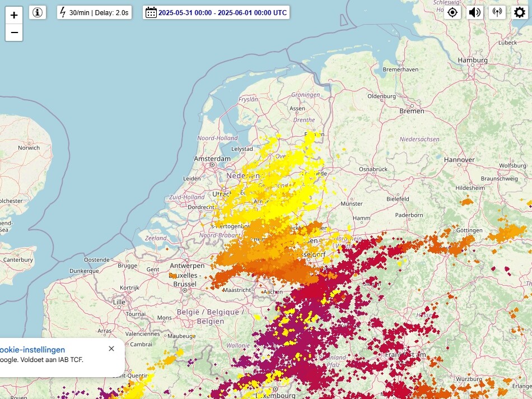
Task: Click the Amsterdam city label
Action: 212,159
